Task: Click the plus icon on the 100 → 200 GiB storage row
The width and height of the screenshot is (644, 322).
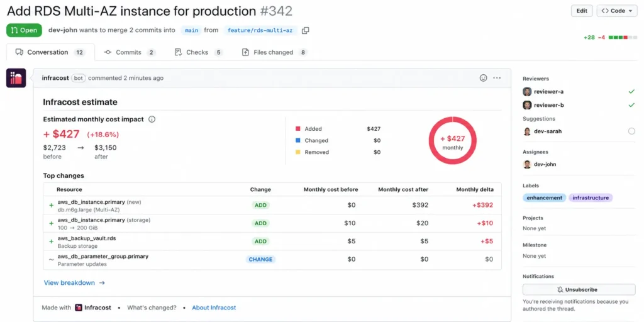Action: (52, 223)
